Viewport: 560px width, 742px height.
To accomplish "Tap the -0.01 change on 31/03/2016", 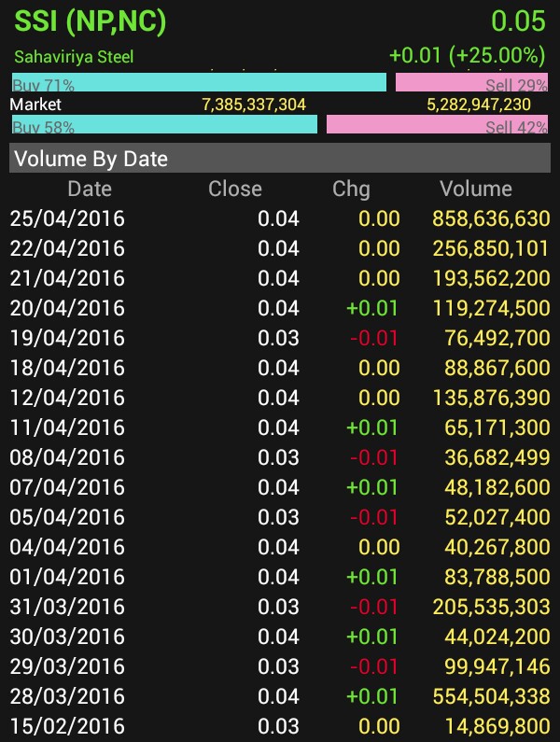I will (373, 606).
